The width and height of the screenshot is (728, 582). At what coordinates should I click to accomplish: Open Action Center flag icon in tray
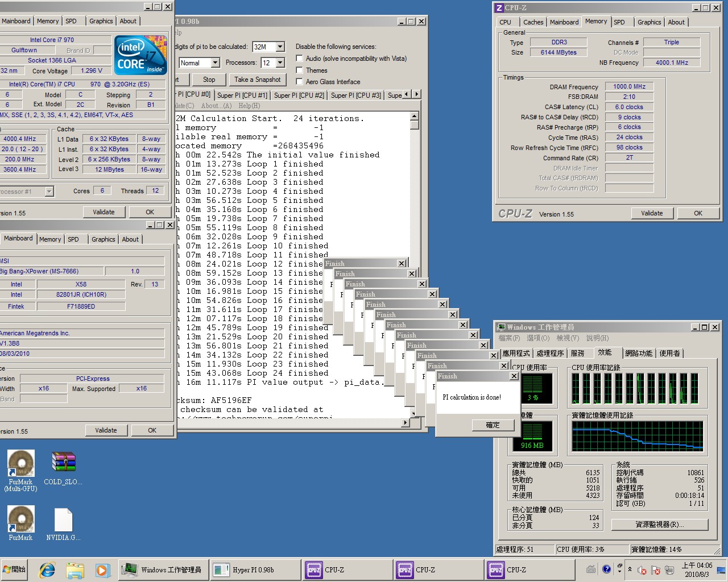656,570
